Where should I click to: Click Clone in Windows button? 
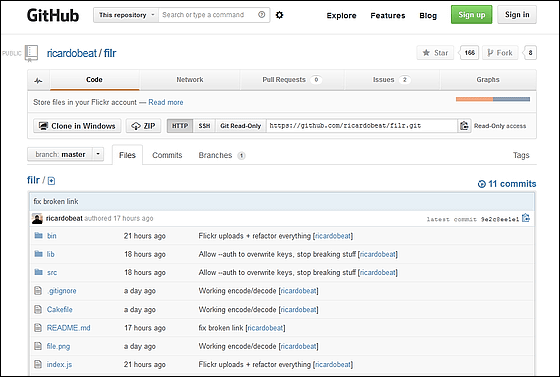click(x=77, y=126)
